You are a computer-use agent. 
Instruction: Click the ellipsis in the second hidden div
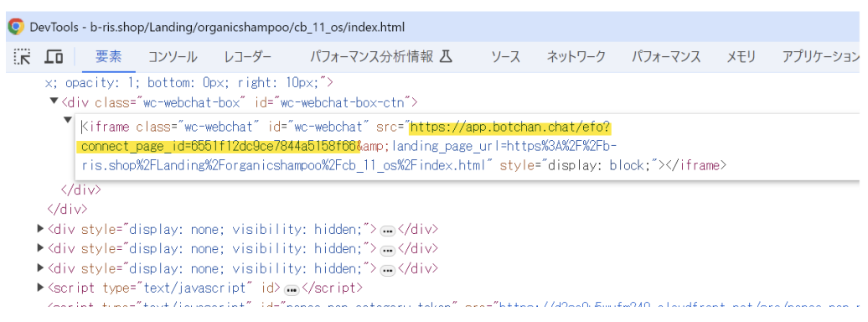(387, 250)
